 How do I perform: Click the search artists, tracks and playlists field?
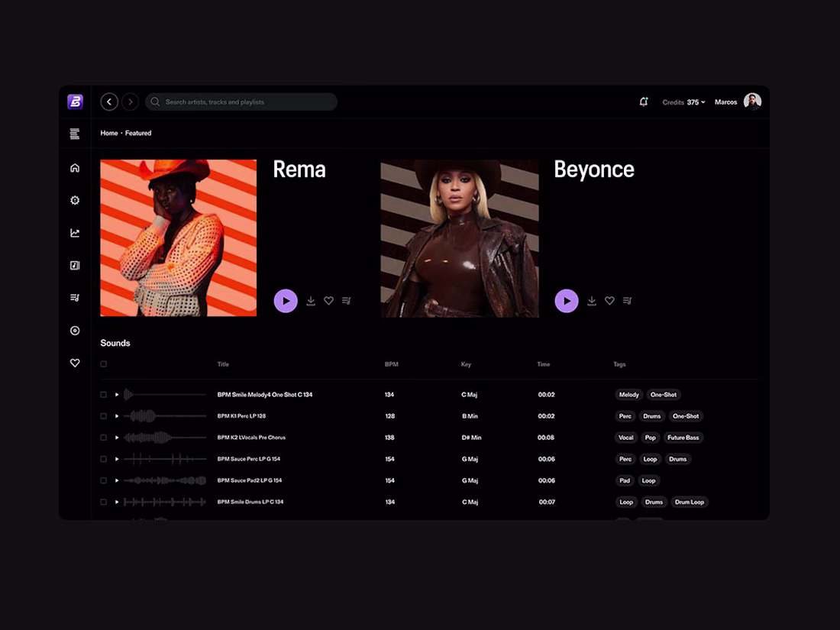tap(241, 102)
